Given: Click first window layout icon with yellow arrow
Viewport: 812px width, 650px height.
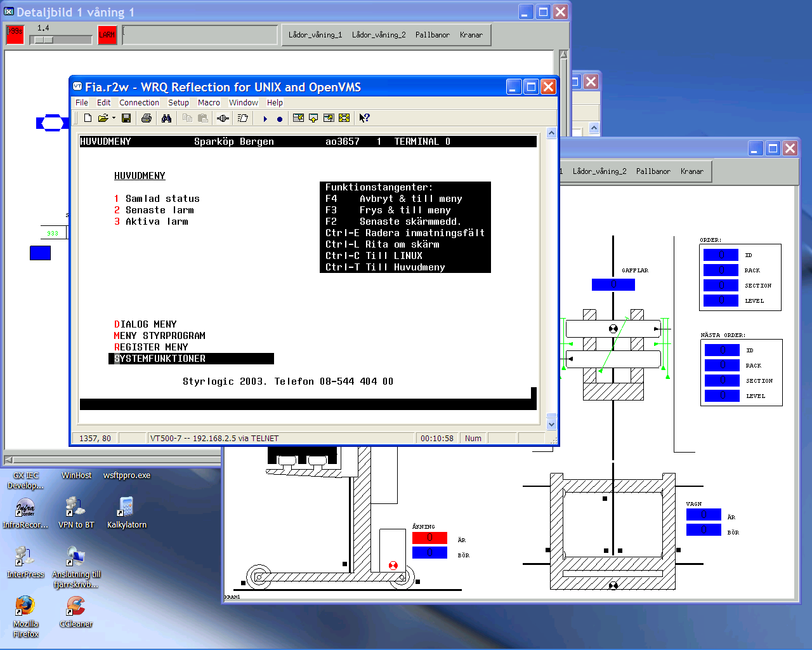Looking at the screenshot, I should click(x=298, y=118).
